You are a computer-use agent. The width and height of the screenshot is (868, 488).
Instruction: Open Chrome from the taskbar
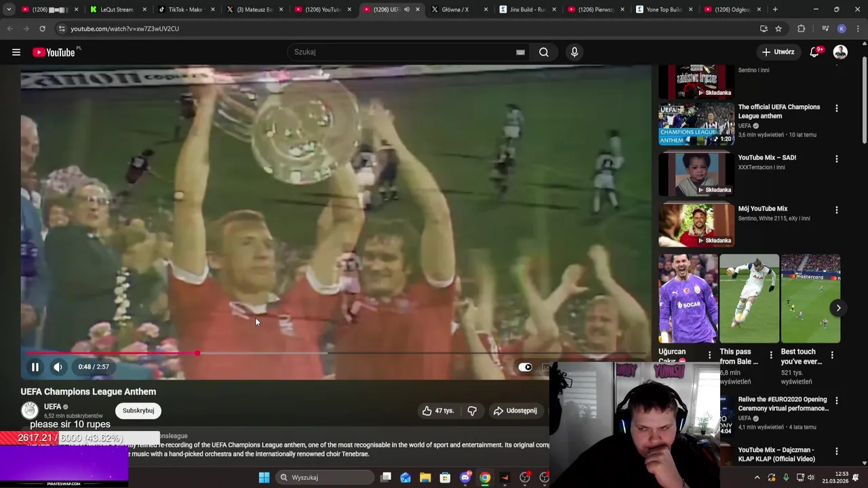[485, 477]
